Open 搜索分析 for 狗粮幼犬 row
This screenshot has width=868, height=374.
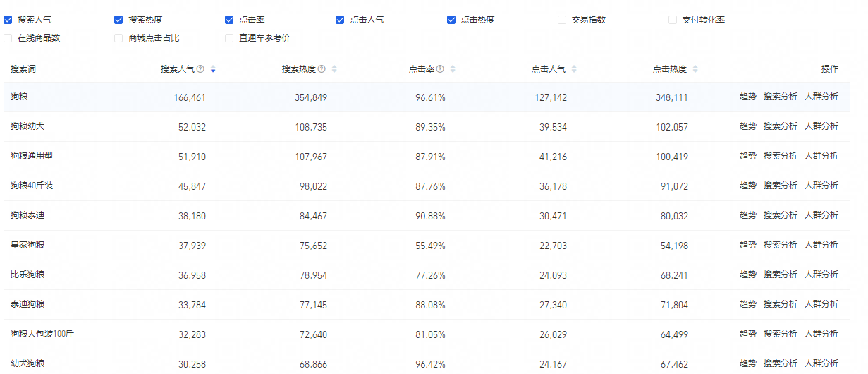point(781,126)
